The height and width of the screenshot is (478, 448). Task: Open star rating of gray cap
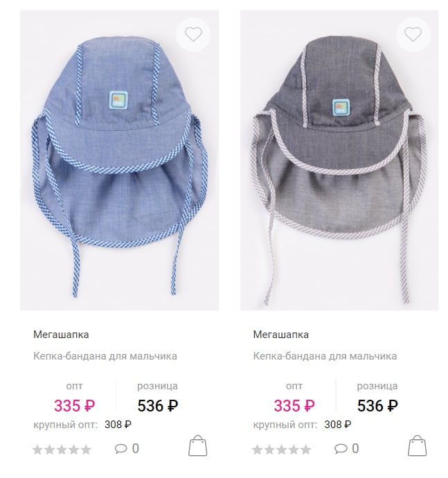pos(282,450)
